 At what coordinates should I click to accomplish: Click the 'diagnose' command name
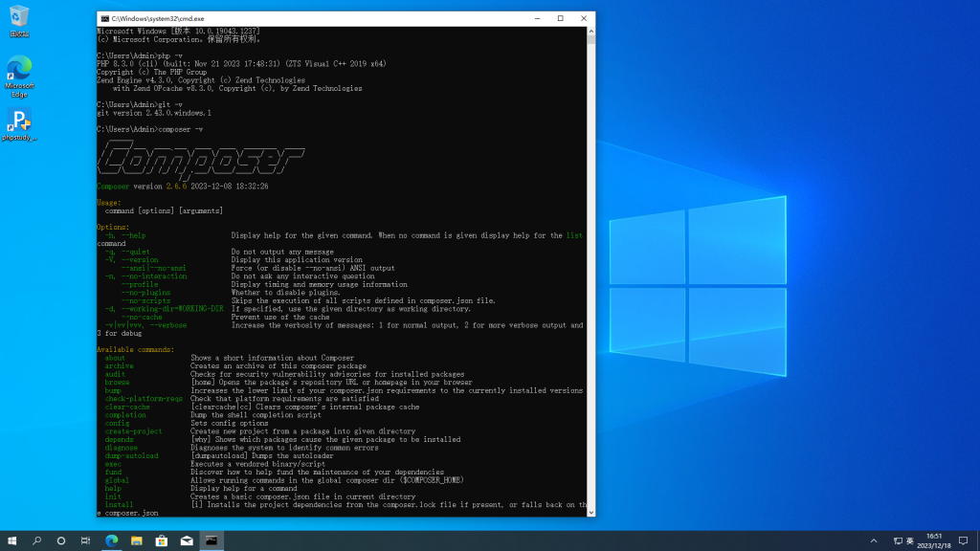click(122, 448)
